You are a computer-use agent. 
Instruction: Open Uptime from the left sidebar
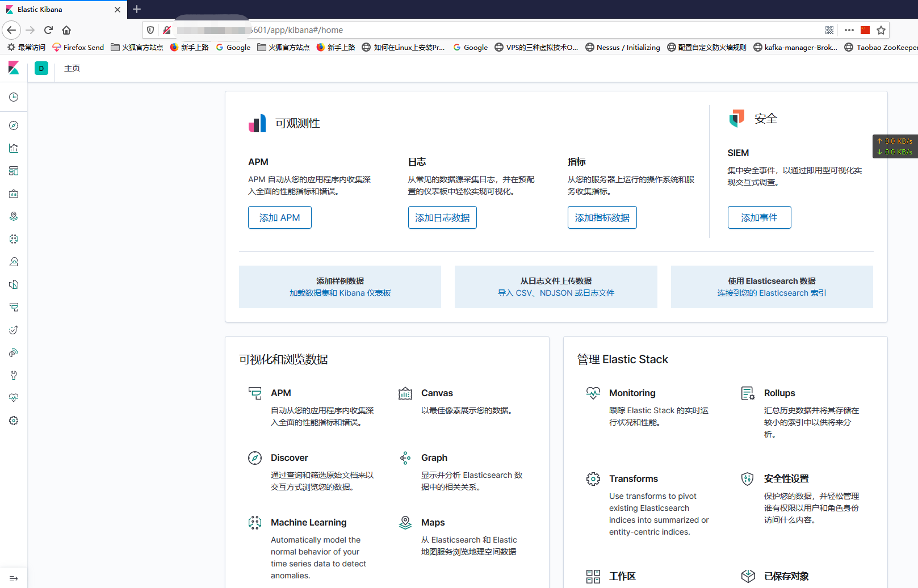[14, 330]
